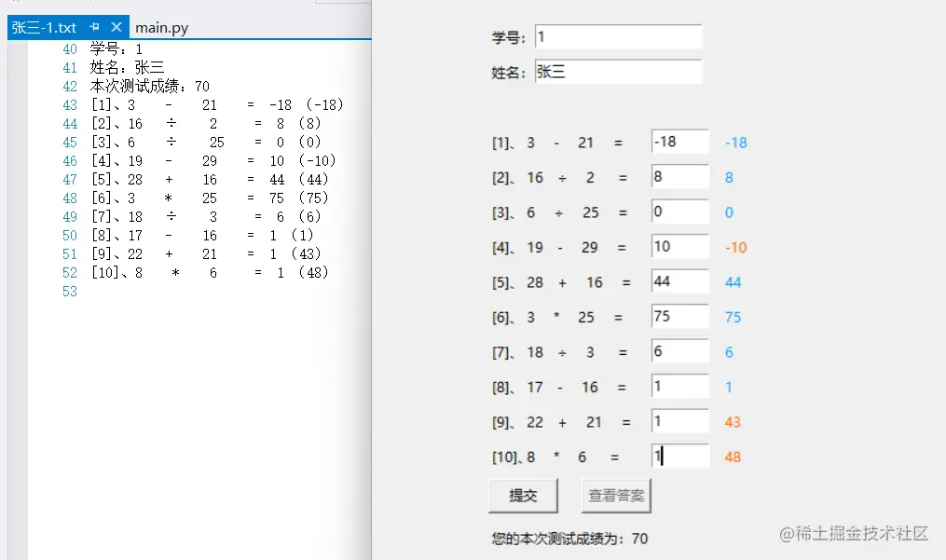The image size is (946, 560).
Task: Click editor line 44 with 16 ÷ 2
Action: click(x=206, y=124)
